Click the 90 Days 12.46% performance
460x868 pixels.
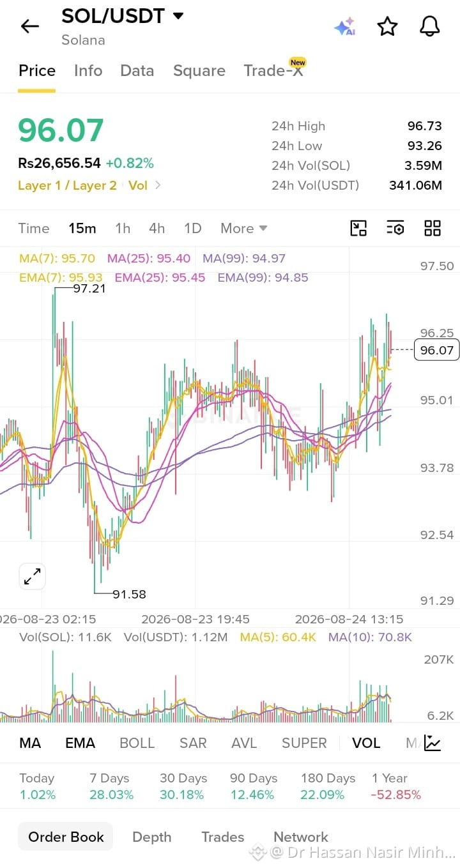pos(253,786)
